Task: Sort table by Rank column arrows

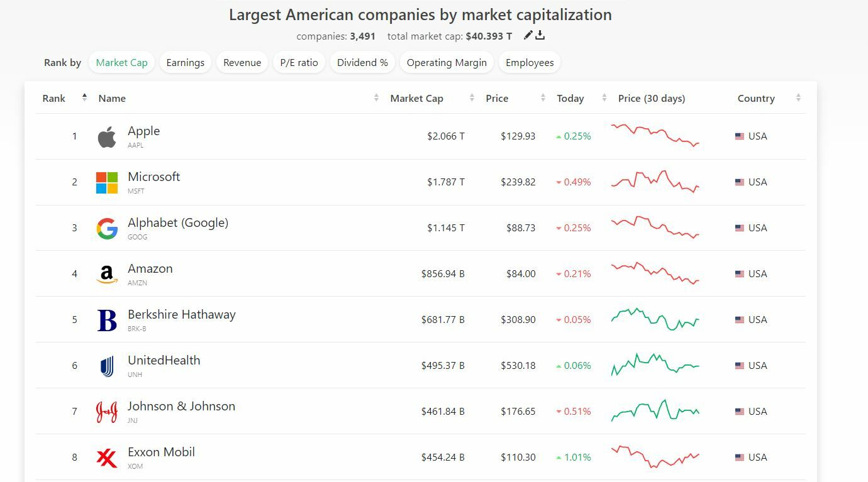Action: tap(84, 98)
